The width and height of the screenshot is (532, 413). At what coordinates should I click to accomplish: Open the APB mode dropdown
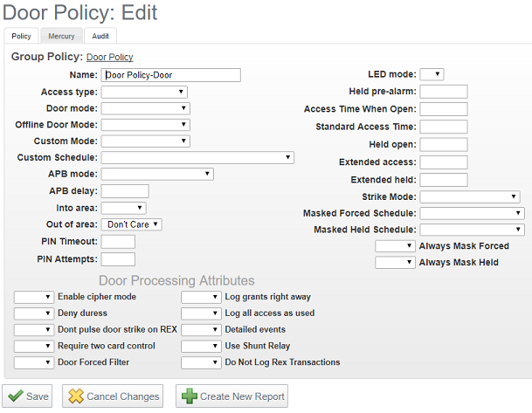point(157,174)
